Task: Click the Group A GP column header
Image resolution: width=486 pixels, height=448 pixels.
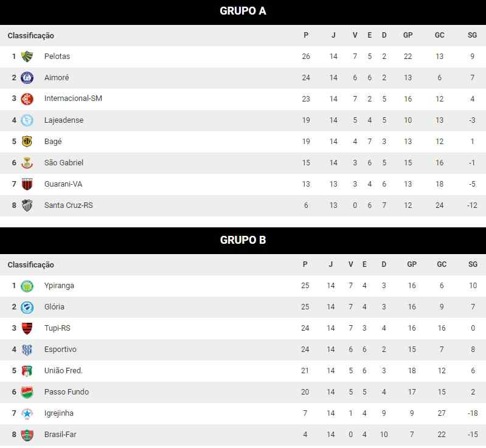Action: pyautogui.click(x=408, y=35)
